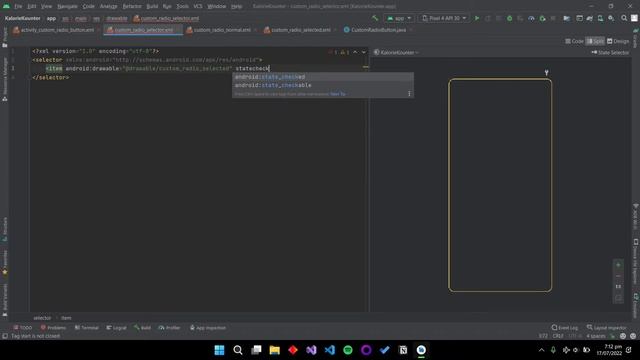Open the Tools menu
The image size is (640, 360).
pos(182,6)
